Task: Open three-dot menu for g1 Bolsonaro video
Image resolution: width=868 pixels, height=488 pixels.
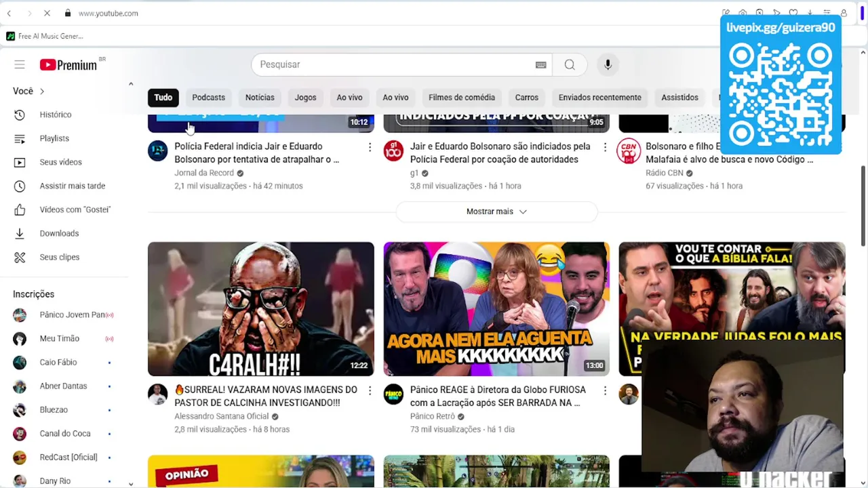Action: click(x=605, y=147)
